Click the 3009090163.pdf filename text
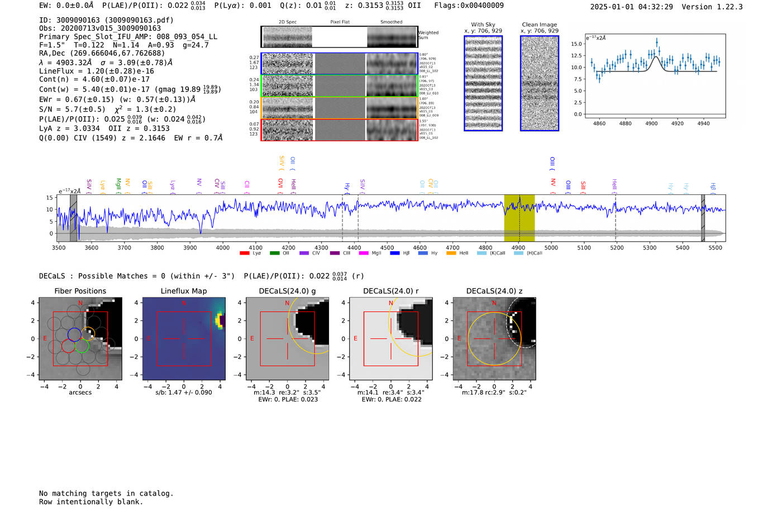Screen dimensions: 782x532 click(x=141, y=20)
